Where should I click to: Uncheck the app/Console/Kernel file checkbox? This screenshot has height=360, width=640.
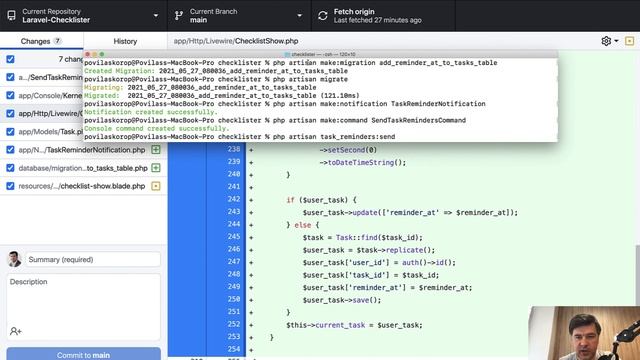click(10, 95)
